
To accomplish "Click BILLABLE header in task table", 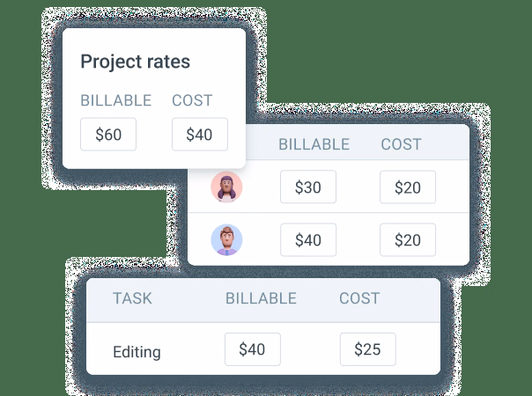I will [x=261, y=298].
